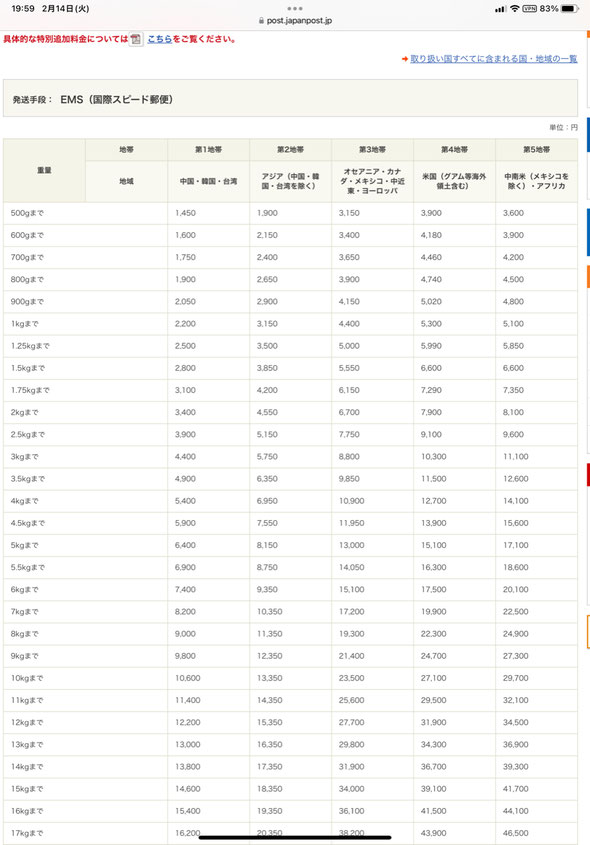Click the 10kgまで weight row label

(x=27, y=678)
